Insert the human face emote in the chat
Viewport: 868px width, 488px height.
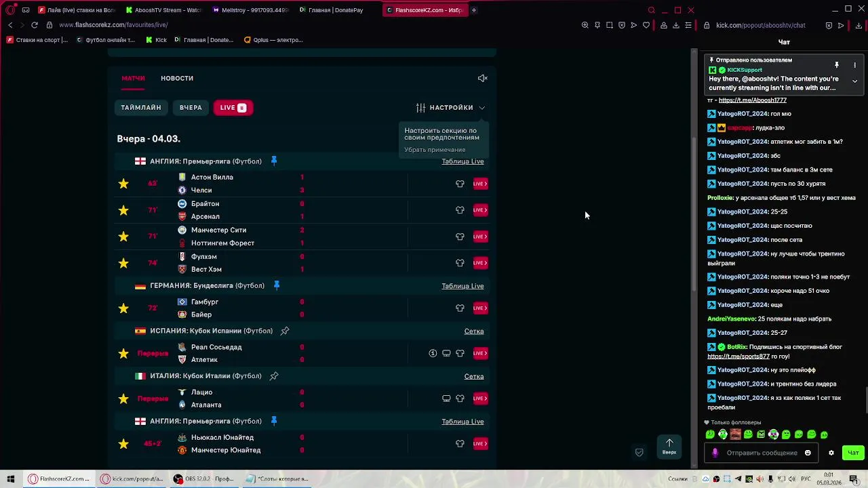(735, 434)
